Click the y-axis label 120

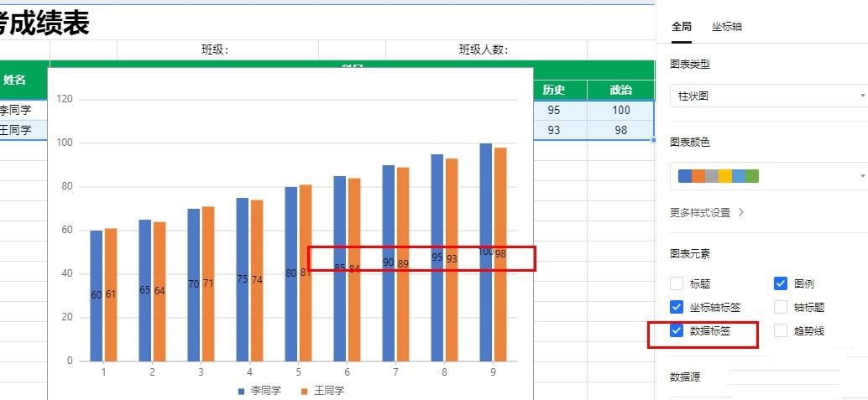[x=65, y=100]
